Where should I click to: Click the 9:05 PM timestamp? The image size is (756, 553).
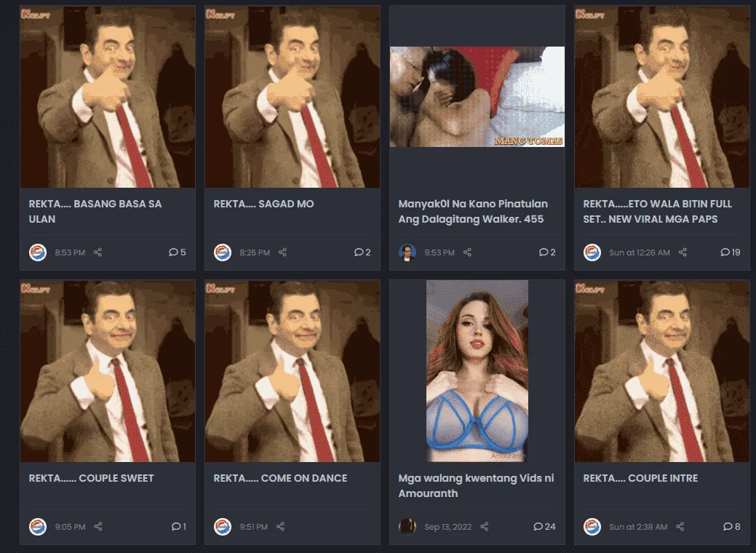(71, 527)
